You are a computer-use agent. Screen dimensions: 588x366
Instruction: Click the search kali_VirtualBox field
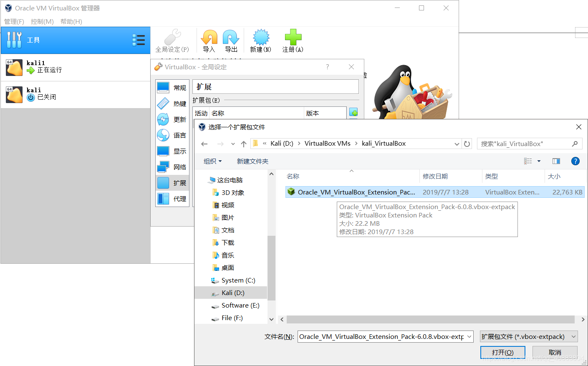click(x=529, y=144)
